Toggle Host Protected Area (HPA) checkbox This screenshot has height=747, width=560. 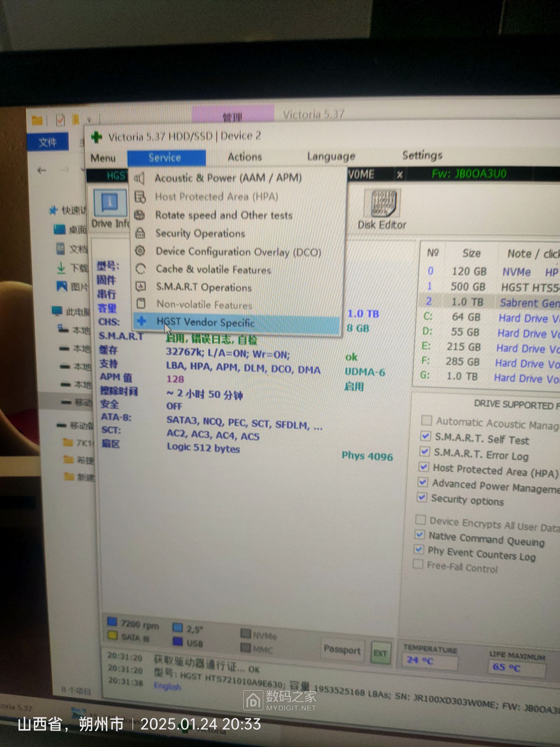(423, 467)
